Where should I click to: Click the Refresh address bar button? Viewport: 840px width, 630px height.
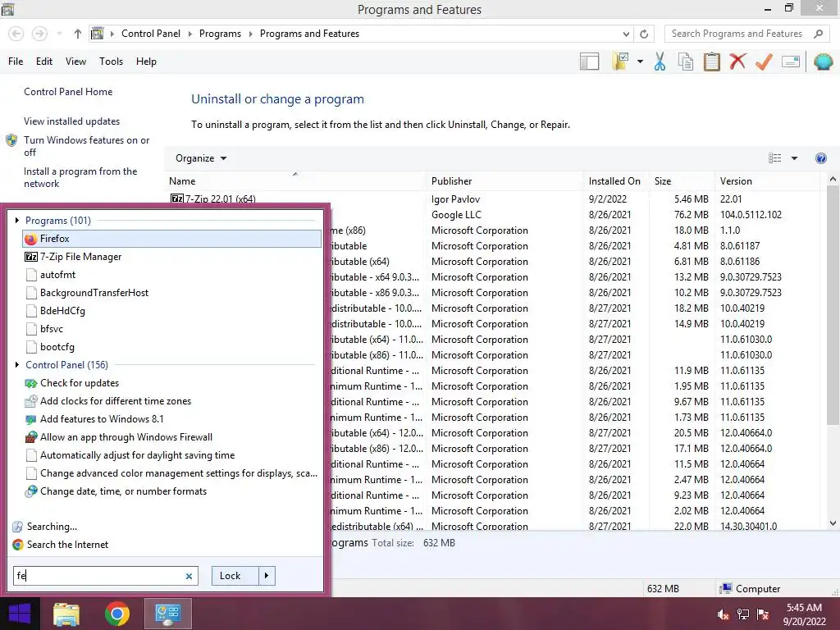[644, 34]
